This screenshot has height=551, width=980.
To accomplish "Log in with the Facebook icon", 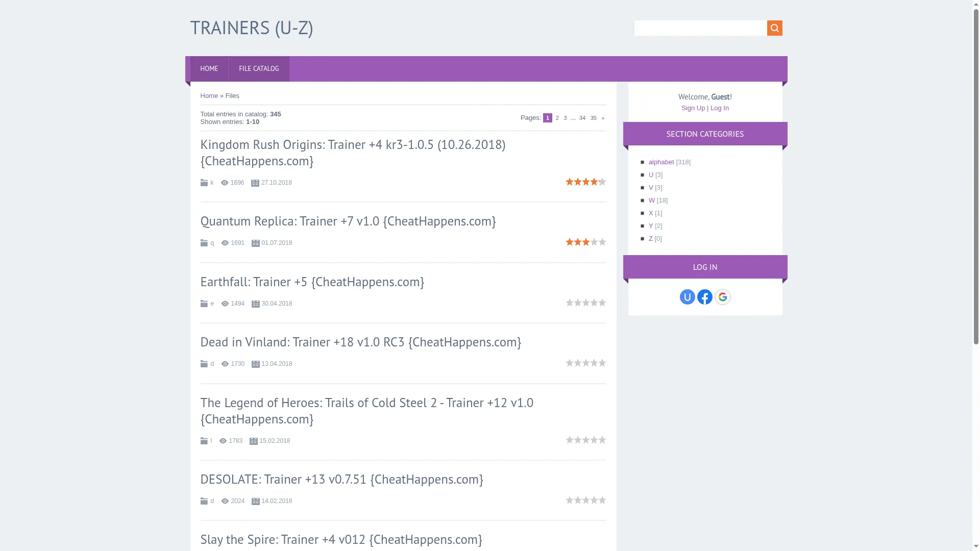I will [705, 297].
